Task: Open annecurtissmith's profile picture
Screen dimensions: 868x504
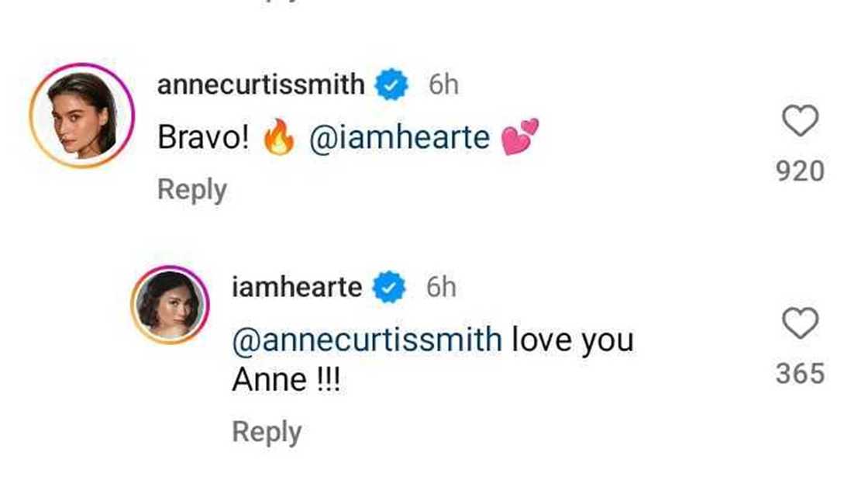Action: [x=82, y=115]
